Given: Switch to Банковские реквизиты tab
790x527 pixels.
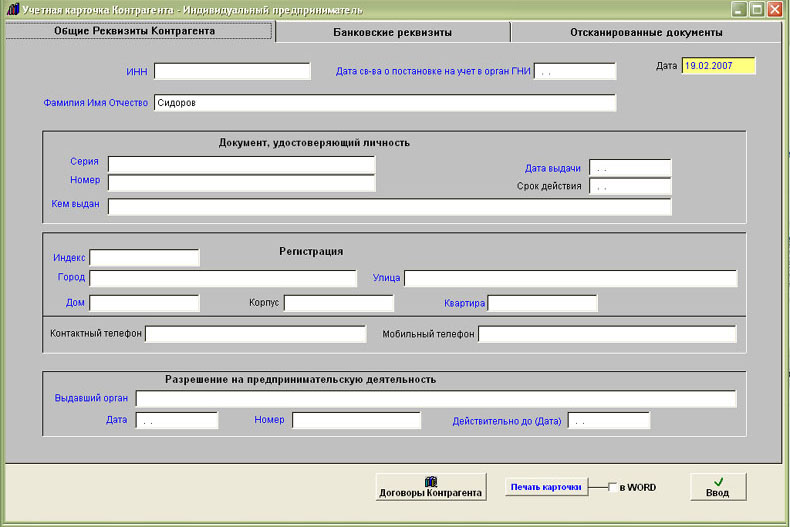Looking at the screenshot, I should [x=392, y=32].
